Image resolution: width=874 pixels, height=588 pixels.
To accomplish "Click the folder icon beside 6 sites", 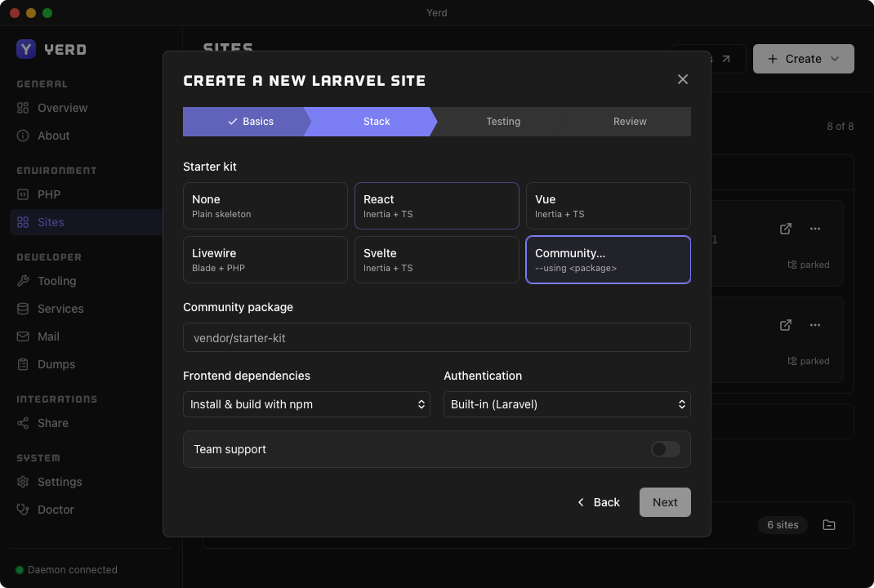I will (829, 524).
